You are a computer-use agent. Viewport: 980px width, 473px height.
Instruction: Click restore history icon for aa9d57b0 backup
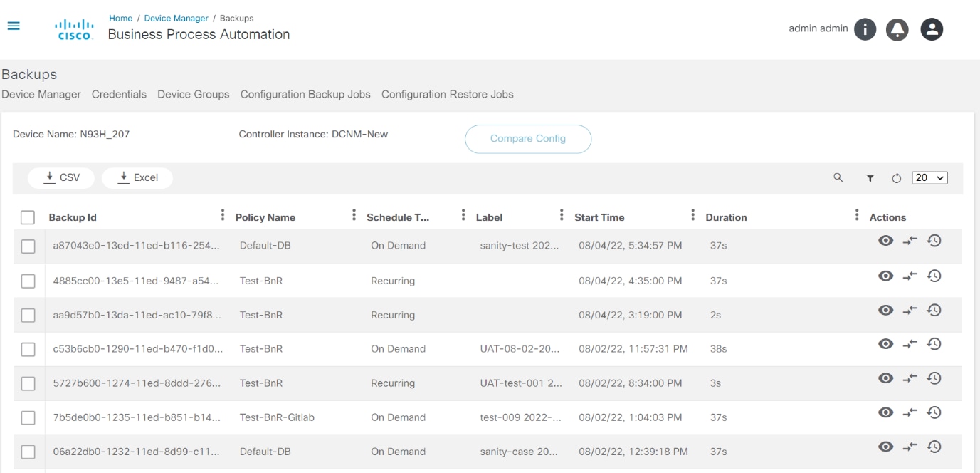tap(934, 310)
